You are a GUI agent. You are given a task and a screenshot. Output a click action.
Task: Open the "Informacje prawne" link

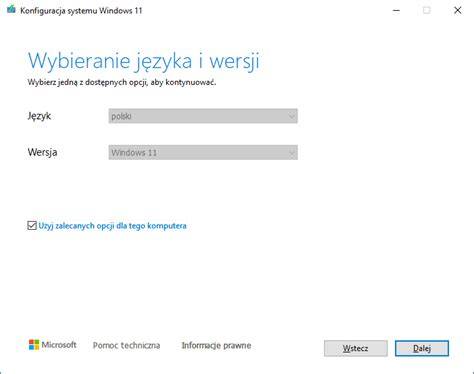pyautogui.click(x=216, y=345)
